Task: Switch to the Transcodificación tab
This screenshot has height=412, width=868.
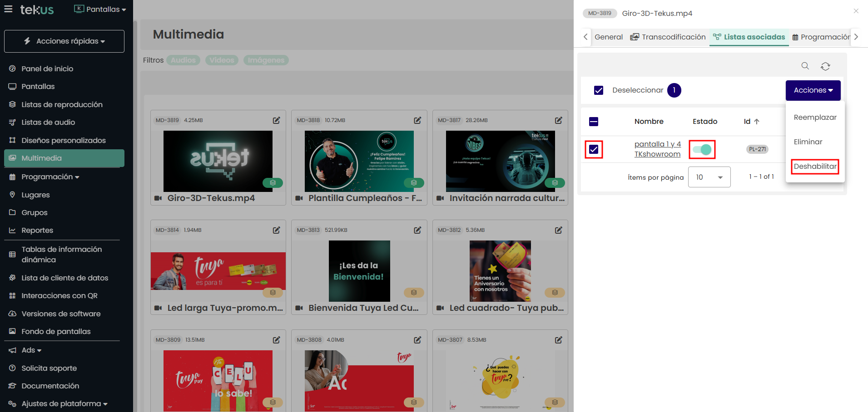Action: pos(668,37)
